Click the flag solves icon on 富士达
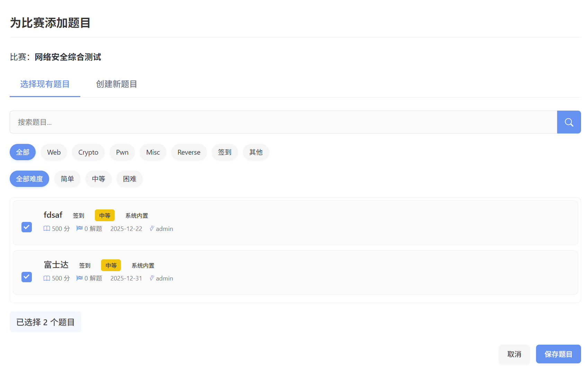Screen dimensions: 588x371 pos(79,278)
